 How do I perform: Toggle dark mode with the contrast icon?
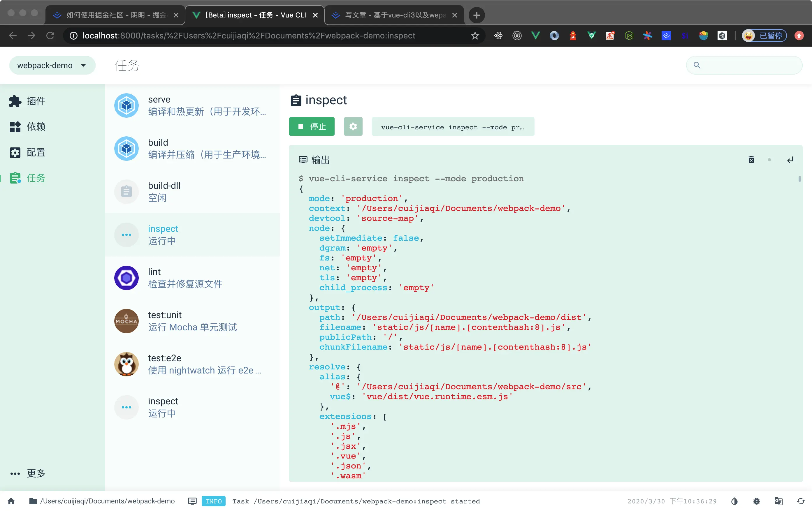[x=734, y=501]
